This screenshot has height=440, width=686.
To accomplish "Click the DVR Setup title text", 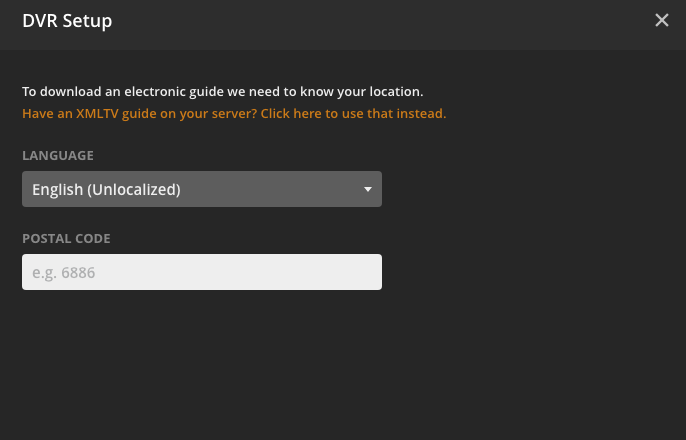I will [x=67, y=20].
